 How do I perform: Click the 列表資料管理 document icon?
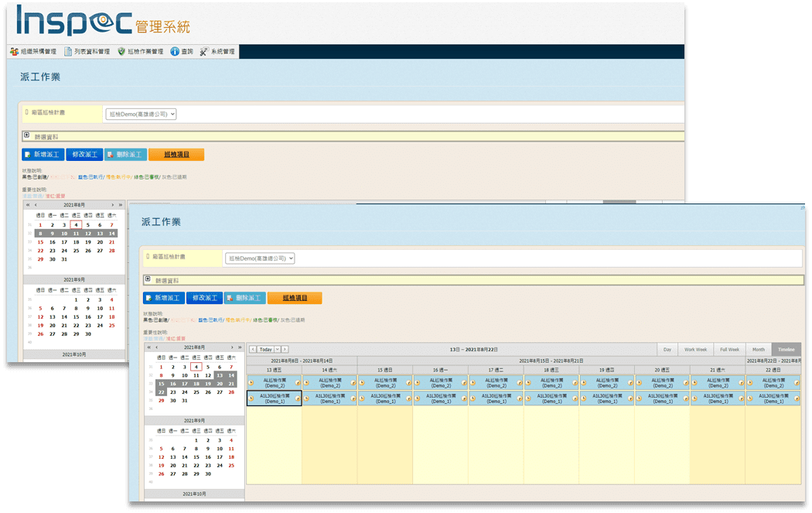[x=69, y=52]
